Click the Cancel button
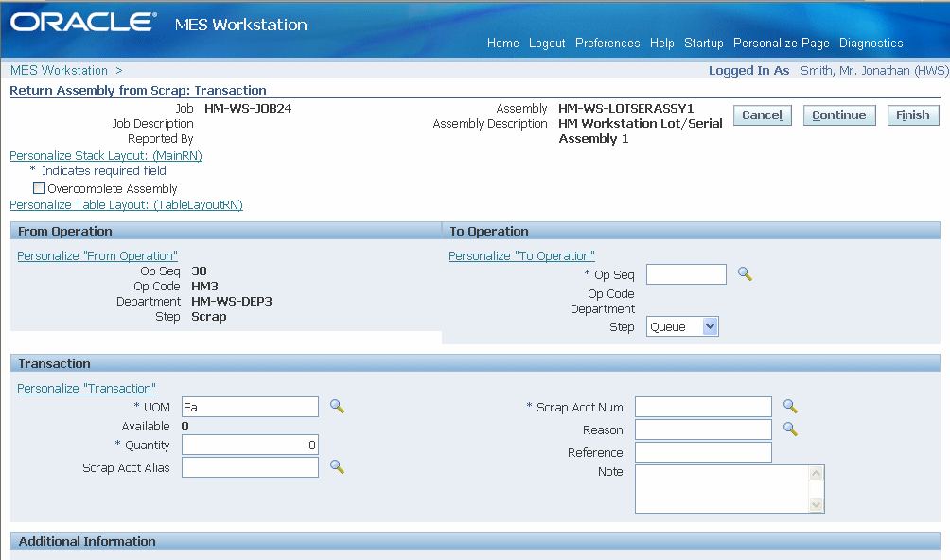950x560 pixels. click(763, 115)
